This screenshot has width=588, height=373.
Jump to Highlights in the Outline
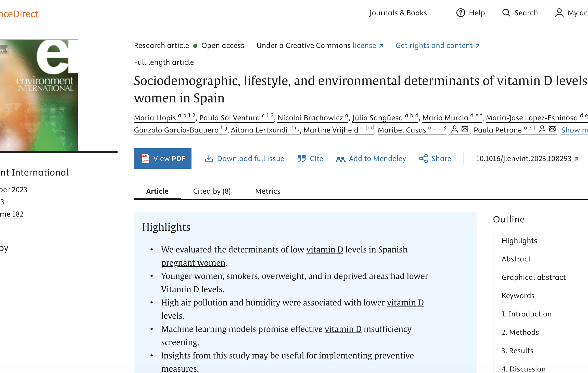(519, 241)
